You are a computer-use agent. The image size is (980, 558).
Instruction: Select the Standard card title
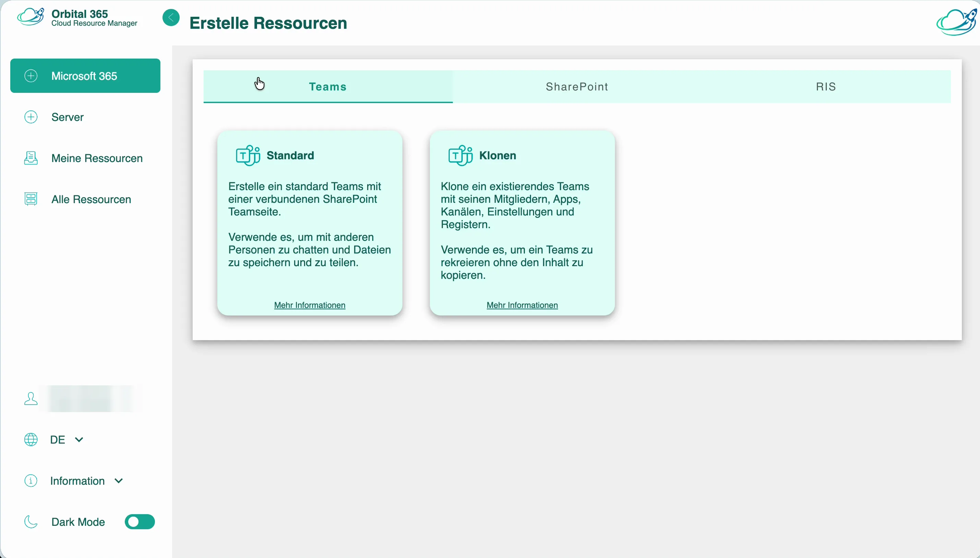(290, 155)
